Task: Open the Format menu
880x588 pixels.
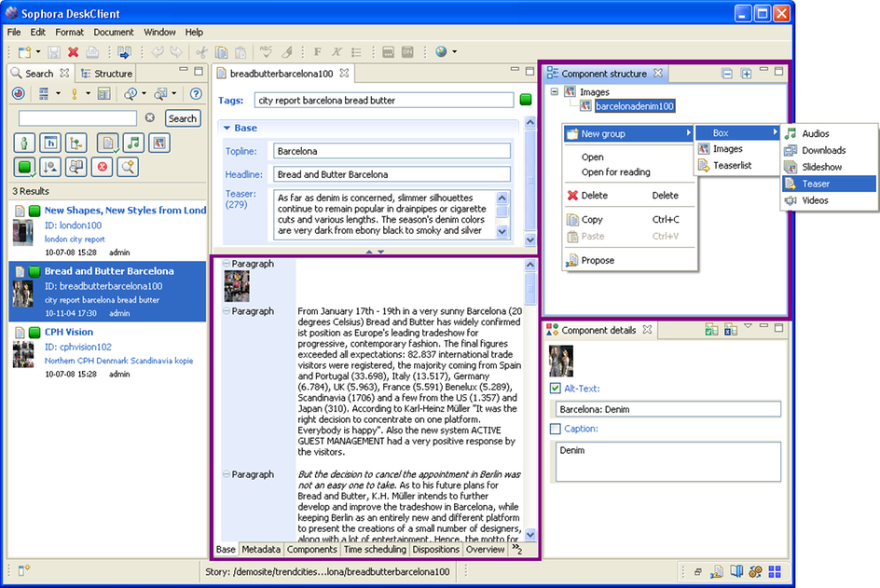Action: pos(69,32)
